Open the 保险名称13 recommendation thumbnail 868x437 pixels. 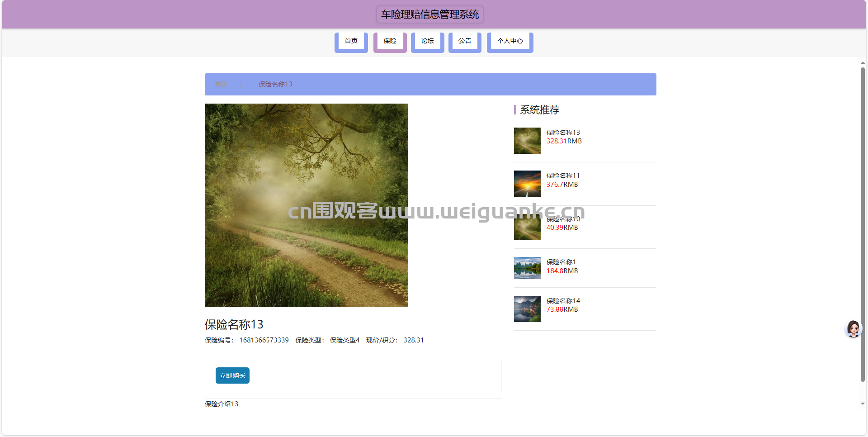coord(527,141)
